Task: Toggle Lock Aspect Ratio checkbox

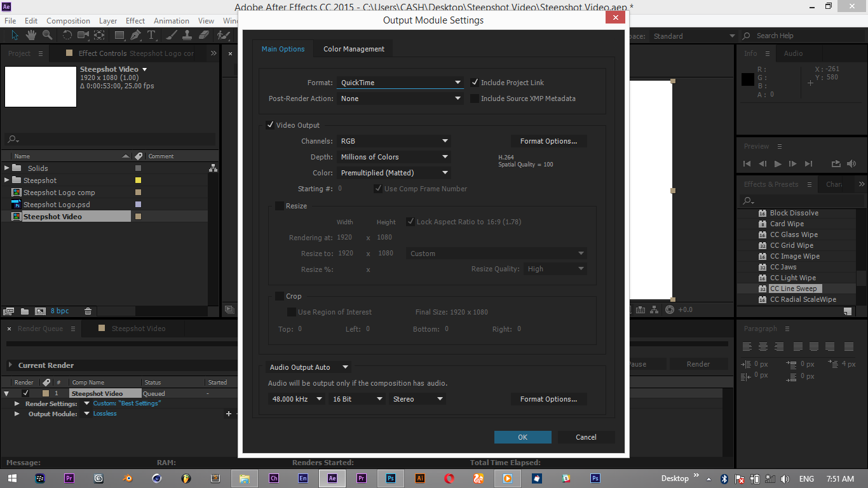Action: pyautogui.click(x=410, y=222)
